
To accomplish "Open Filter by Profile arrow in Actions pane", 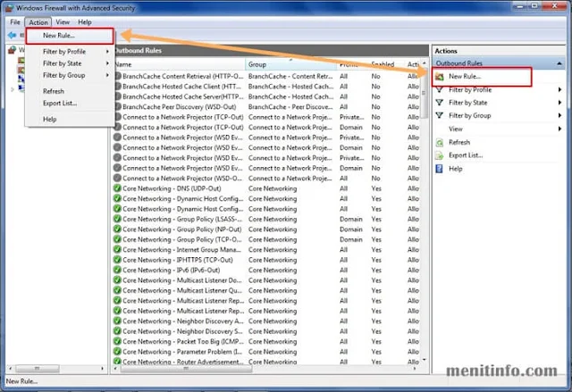I will (x=559, y=89).
